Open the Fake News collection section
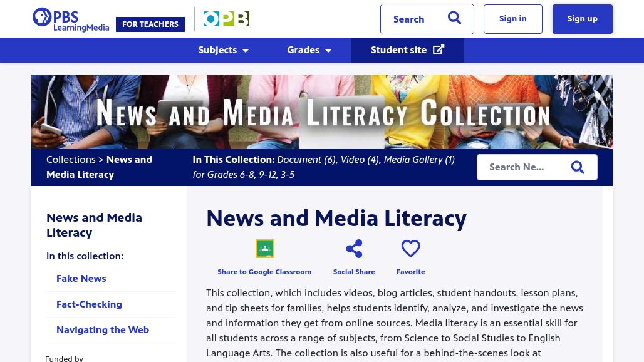 pyautogui.click(x=81, y=279)
